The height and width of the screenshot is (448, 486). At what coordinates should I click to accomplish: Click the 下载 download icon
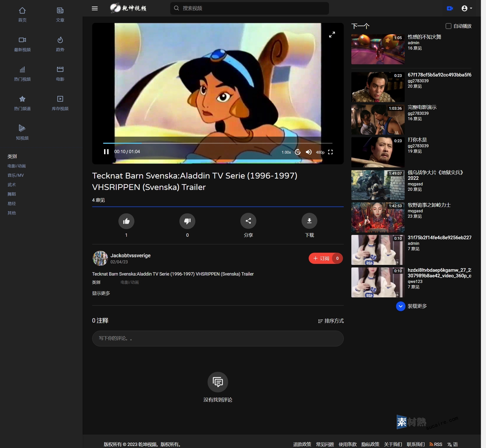[x=309, y=221]
